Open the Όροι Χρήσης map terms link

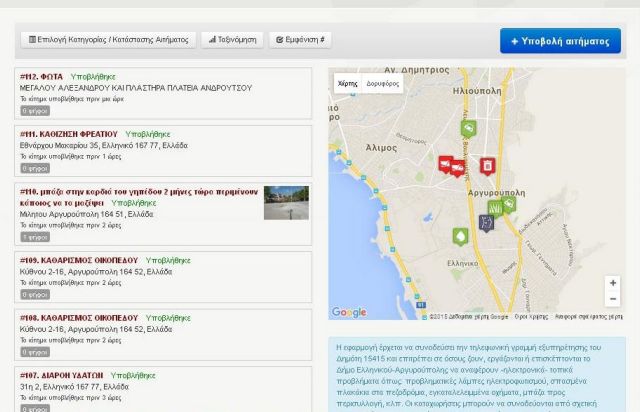point(531,316)
